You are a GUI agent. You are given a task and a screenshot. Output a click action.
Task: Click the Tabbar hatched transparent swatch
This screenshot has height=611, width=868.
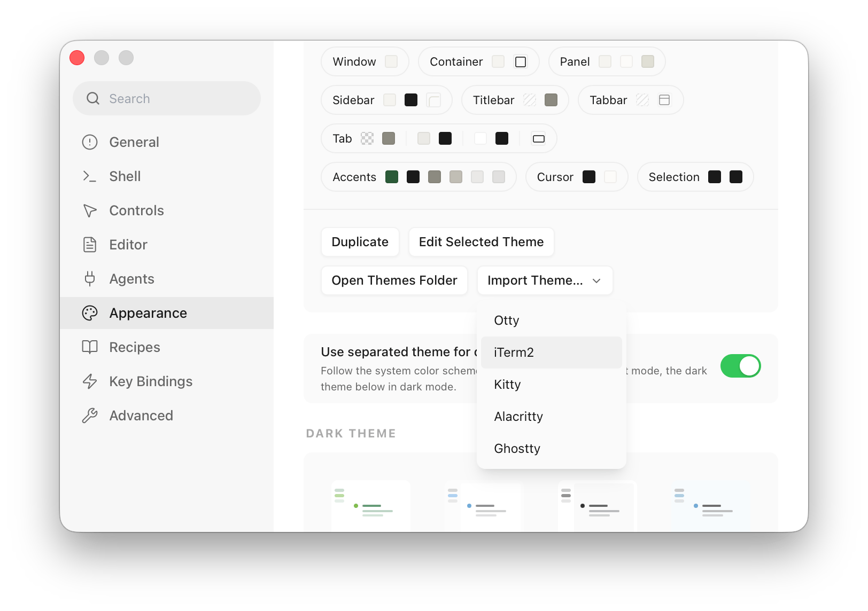click(642, 100)
